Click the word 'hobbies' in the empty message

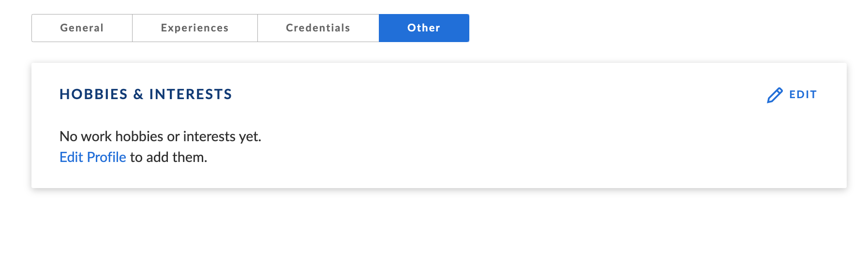tap(139, 136)
